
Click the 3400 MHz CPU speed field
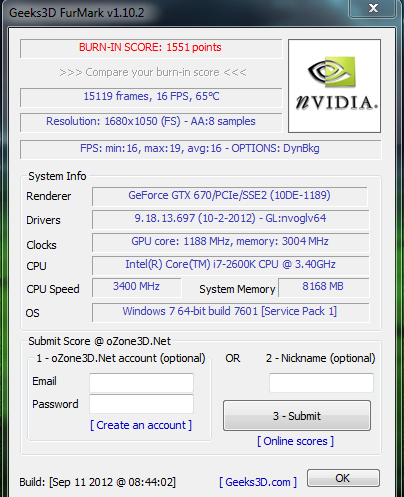[x=137, y=287]
